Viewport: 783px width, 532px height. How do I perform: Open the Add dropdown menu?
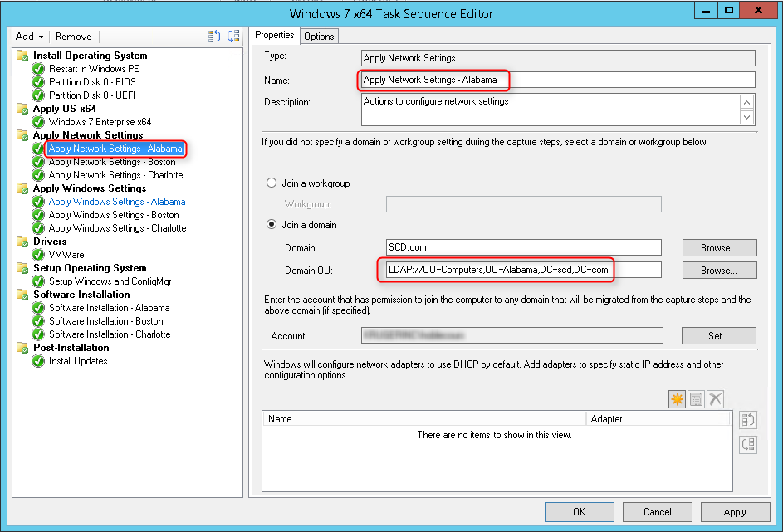coord(27,36)
